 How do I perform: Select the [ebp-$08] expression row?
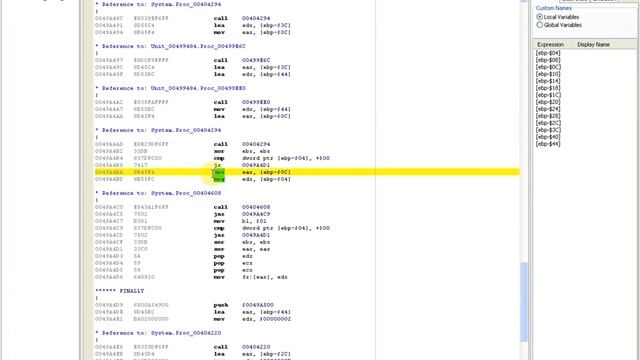[x=548, y=60]
